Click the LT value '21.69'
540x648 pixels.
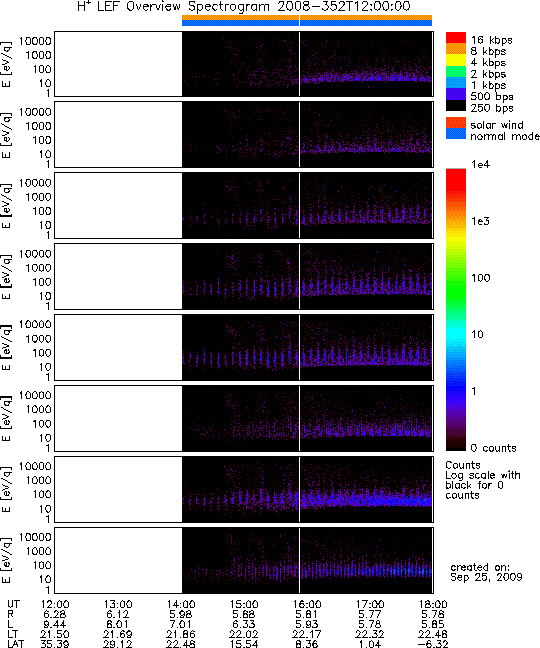(118, 634)
